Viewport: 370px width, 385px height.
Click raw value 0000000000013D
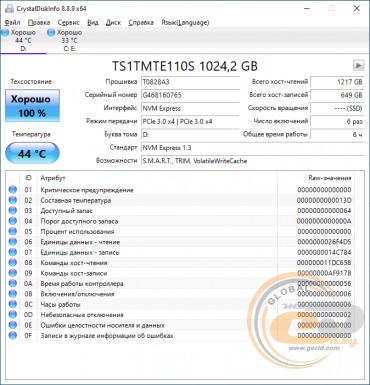(324, 200)
